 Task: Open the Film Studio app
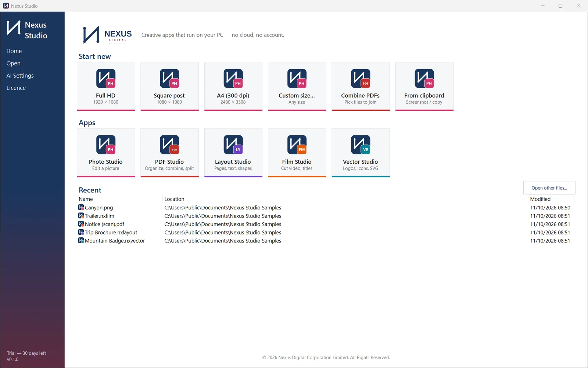click(x=297, y=152)
